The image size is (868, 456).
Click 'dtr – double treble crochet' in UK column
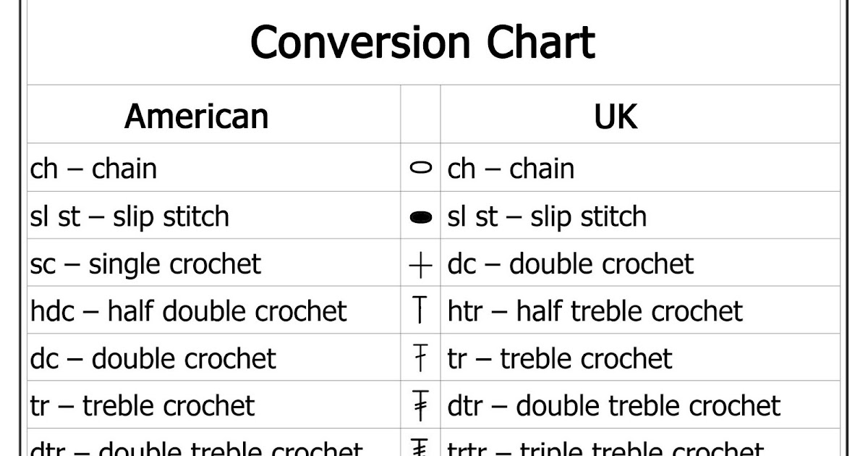click(614, 405)
